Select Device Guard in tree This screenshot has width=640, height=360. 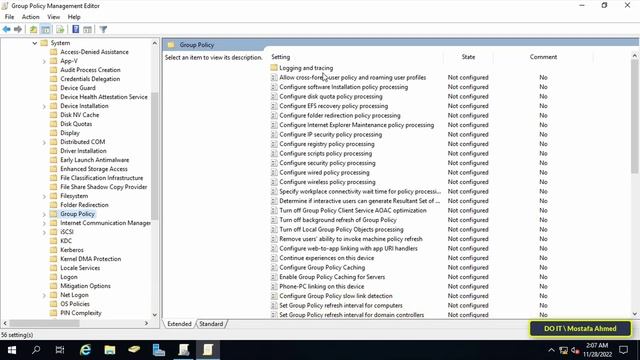coord(78,88)
